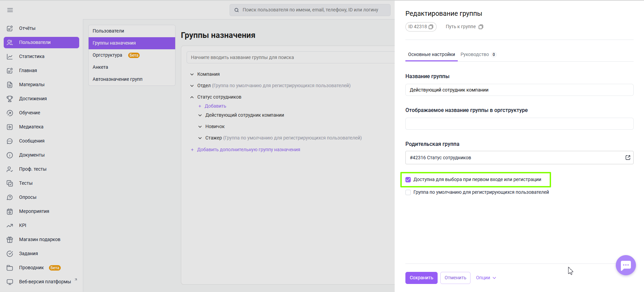Check Группа по умолчанию для регистрирующихся
The image size is (644, 292).
coord(408,192)
